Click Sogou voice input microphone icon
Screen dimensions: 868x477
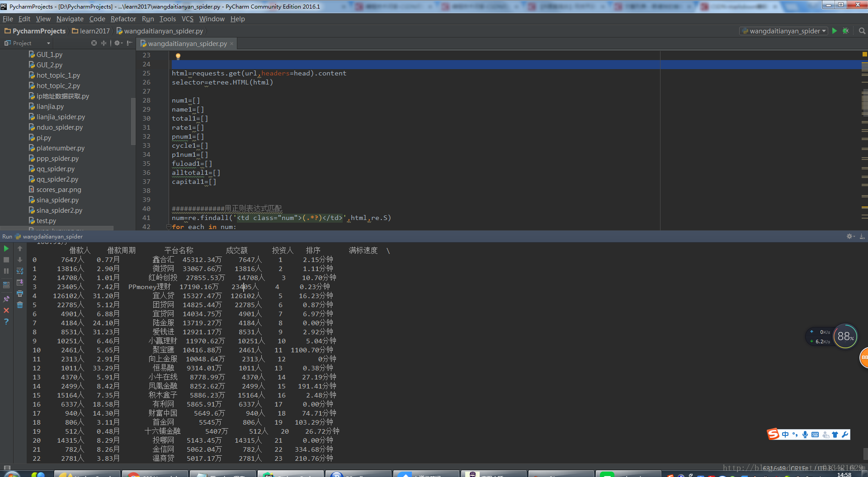(x=805, y=435)
